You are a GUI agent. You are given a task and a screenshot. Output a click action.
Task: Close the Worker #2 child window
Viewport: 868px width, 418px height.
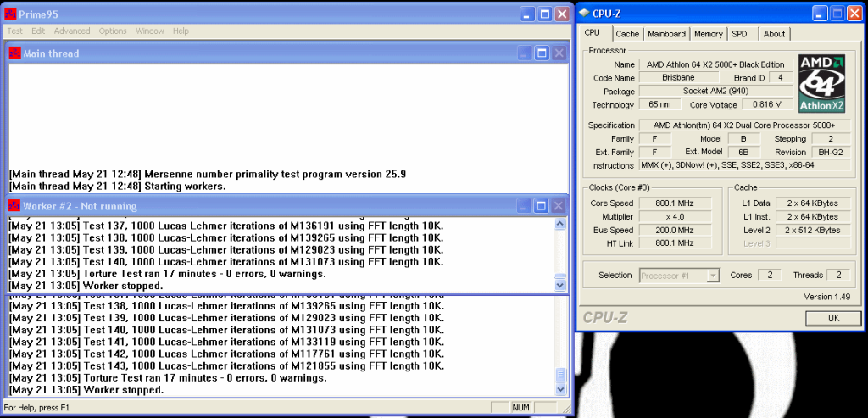[x=559, y=206]
